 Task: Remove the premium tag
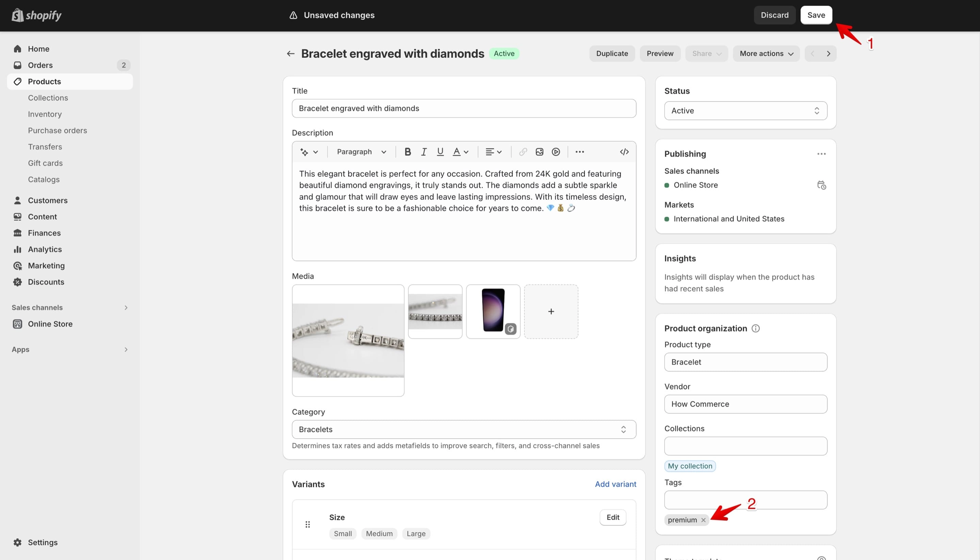(x=703, y=520)
